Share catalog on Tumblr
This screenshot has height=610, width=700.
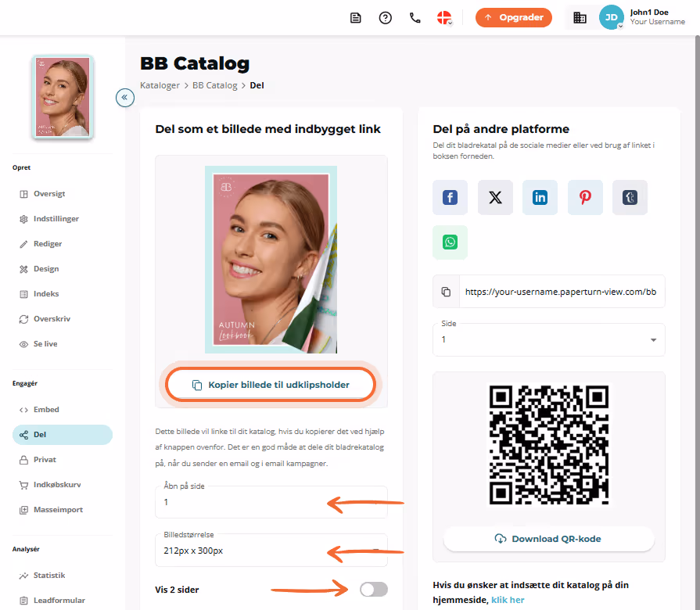point(630,197)
